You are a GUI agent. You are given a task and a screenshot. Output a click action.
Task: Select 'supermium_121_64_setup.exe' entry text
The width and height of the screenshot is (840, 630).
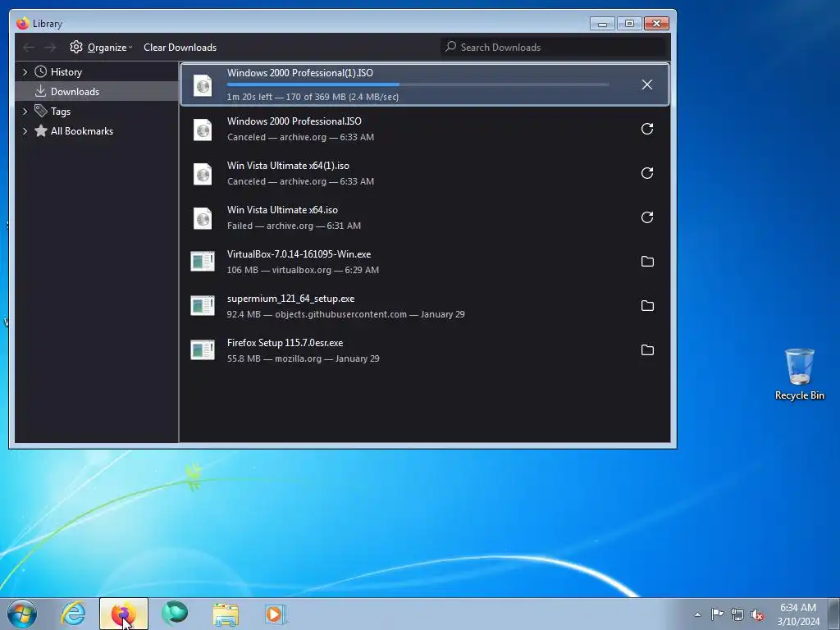click(291, 299)
